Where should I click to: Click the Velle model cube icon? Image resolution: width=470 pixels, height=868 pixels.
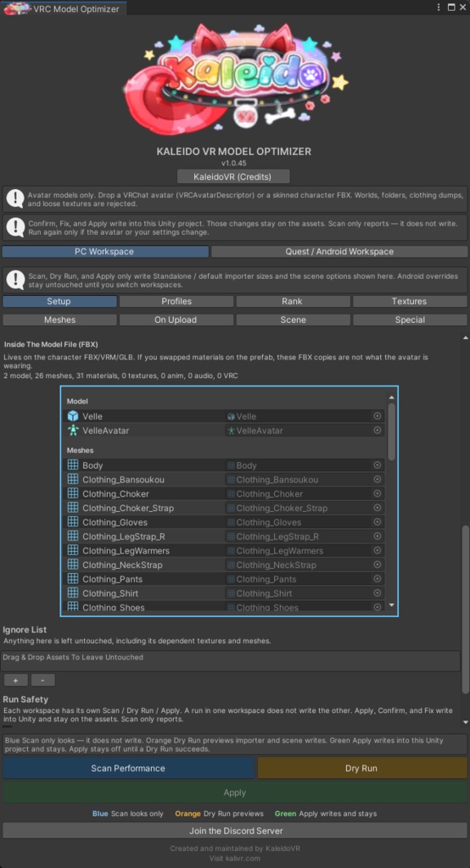pyautogui.click(x=73, y=416)
